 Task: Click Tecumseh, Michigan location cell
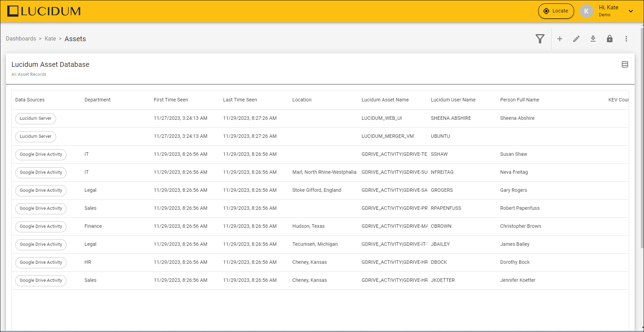tap(315, 244)
